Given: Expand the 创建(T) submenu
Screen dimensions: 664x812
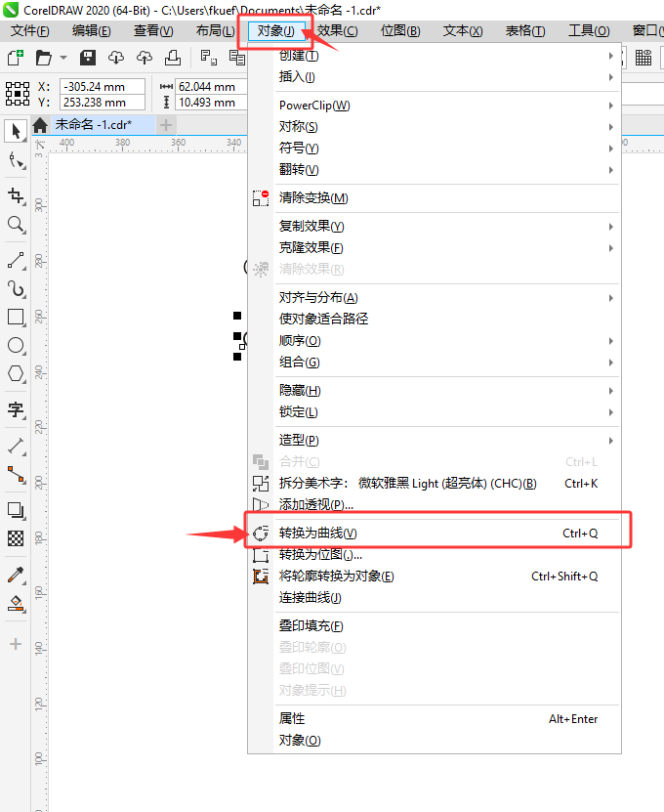Looking at the screenshot, I should [435, 56].
